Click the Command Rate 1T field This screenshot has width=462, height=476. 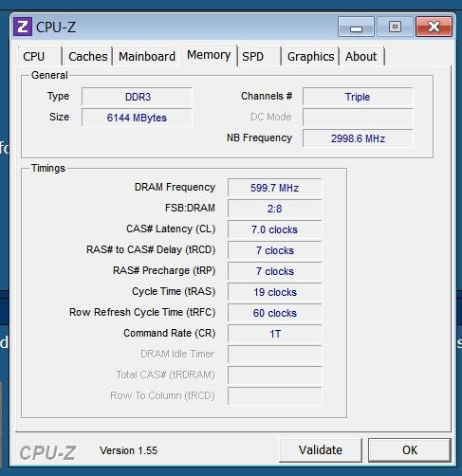point(274,334)
